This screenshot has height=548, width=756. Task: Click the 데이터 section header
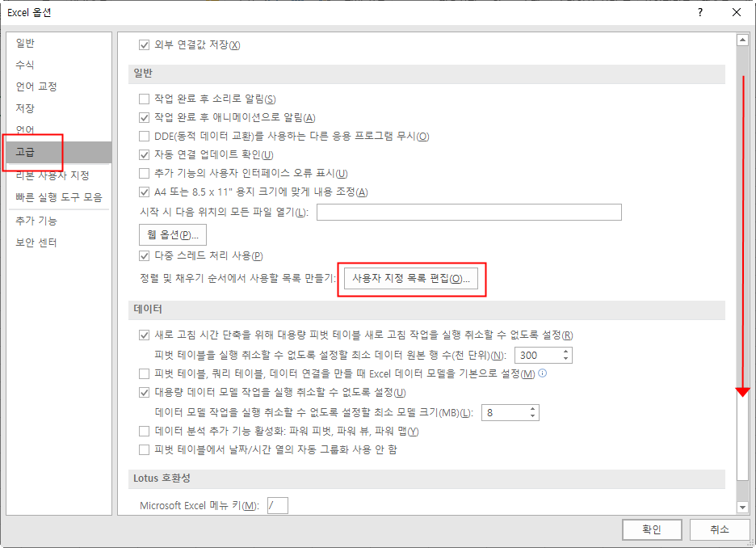[426, 310]
